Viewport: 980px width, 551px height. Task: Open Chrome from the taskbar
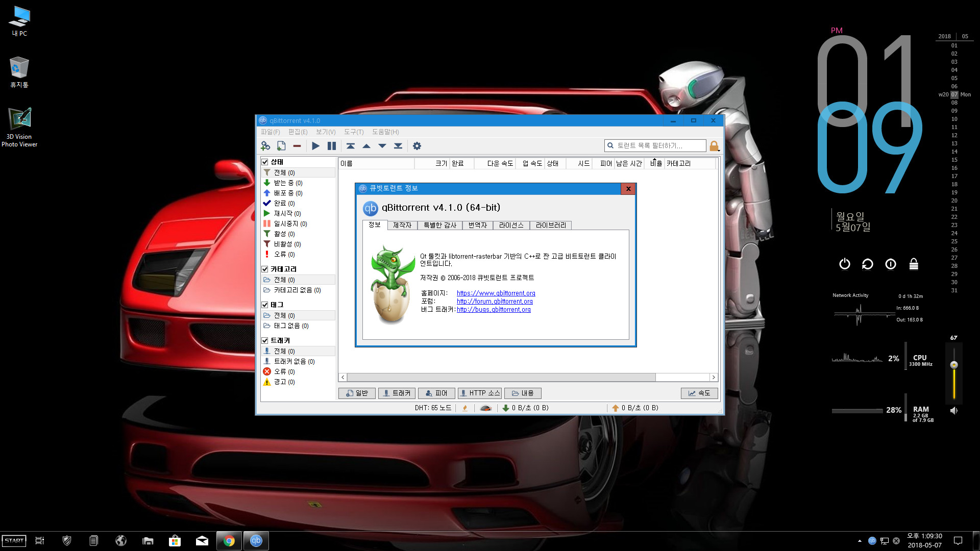pyautogui.click(x=229, y=541)
